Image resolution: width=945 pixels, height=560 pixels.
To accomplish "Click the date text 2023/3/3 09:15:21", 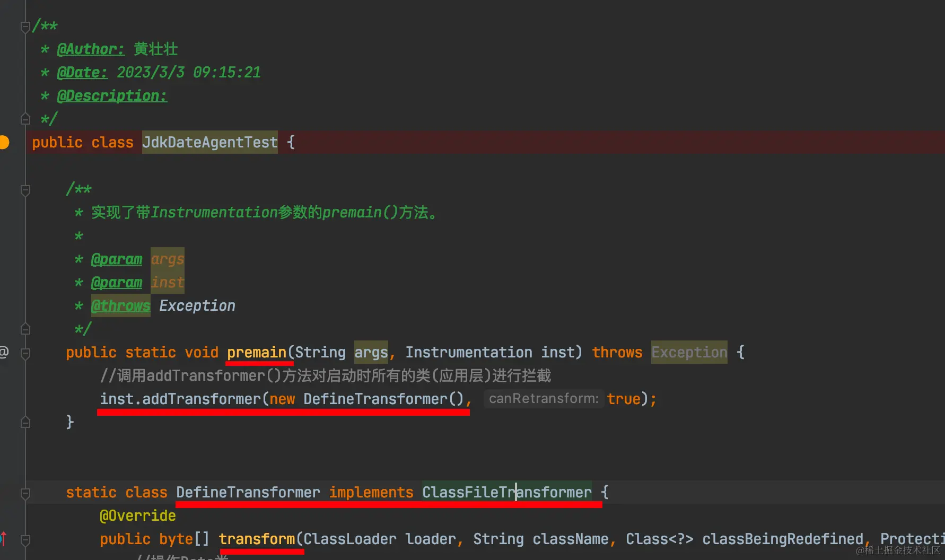I will (189, 73).
